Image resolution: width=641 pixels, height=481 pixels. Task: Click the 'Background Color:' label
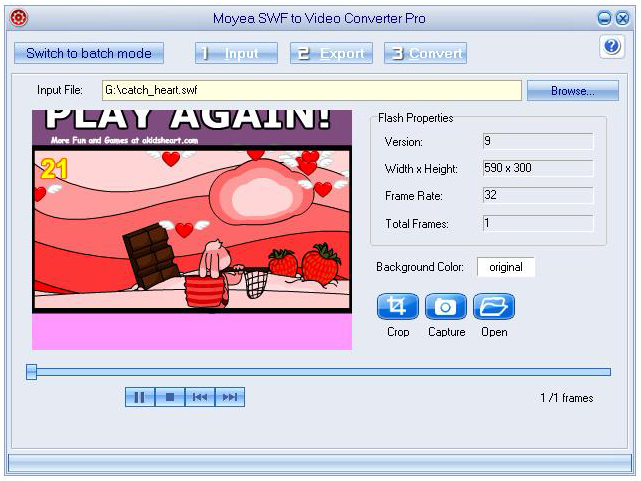pos(420,267)
